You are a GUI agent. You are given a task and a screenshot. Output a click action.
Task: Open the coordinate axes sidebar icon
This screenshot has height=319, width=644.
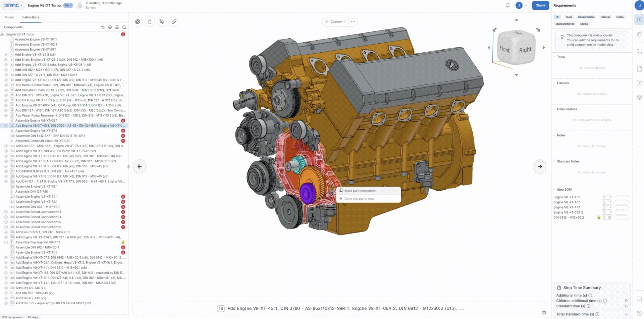pos(639,51)
